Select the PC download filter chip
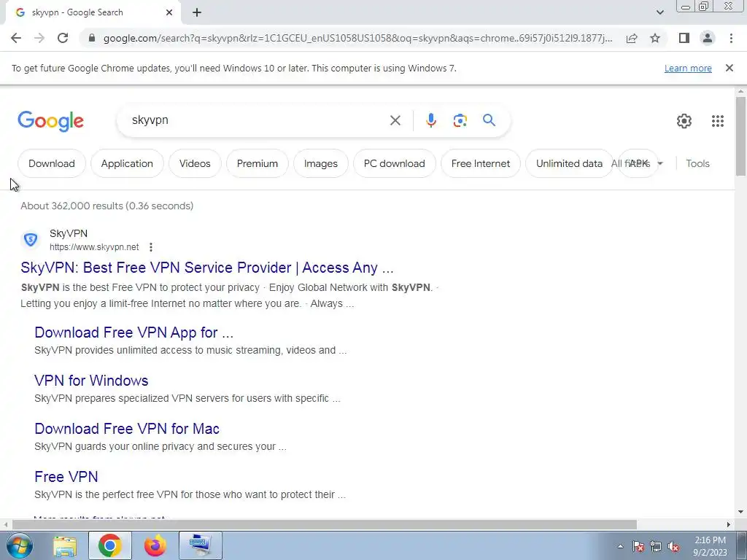The image size is (747, 560). [x=395, y=163]
